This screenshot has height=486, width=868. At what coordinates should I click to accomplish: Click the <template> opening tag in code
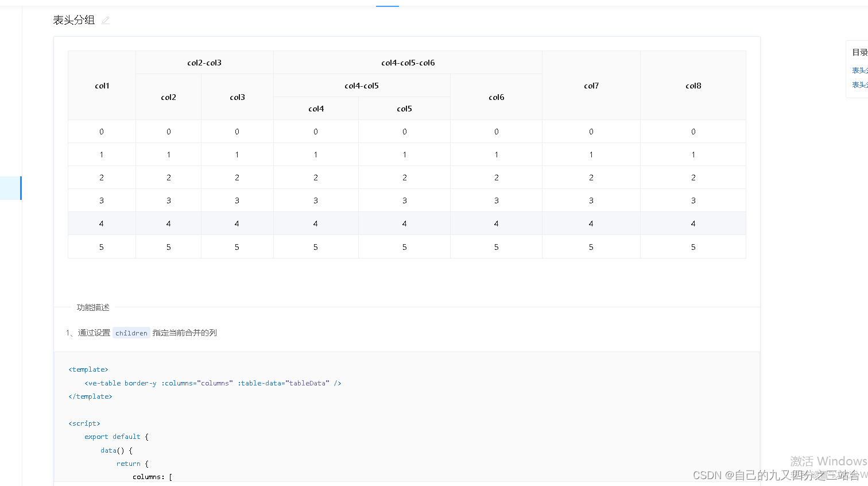[x=88, y=369]
